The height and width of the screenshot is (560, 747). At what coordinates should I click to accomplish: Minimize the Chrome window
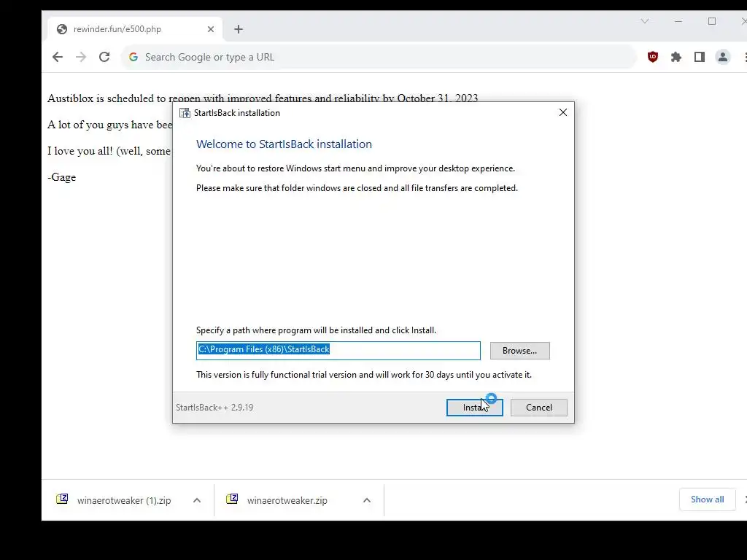click(678, 21)
